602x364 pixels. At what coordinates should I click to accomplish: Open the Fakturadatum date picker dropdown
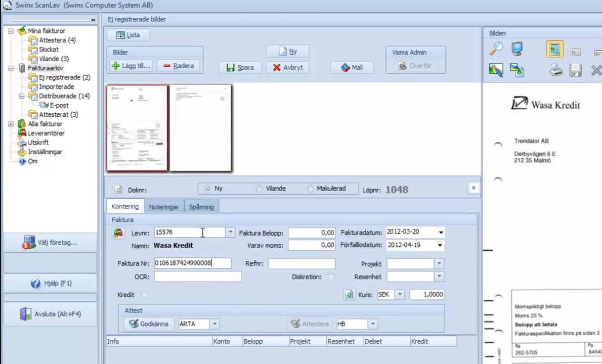click(x=441, y=233)
